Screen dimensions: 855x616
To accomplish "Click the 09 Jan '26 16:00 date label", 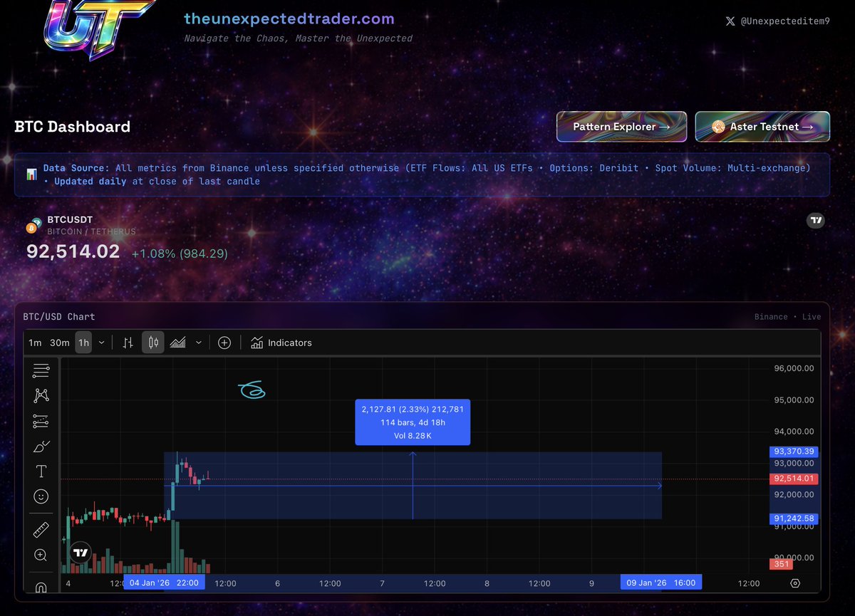I will click(662, 583).
